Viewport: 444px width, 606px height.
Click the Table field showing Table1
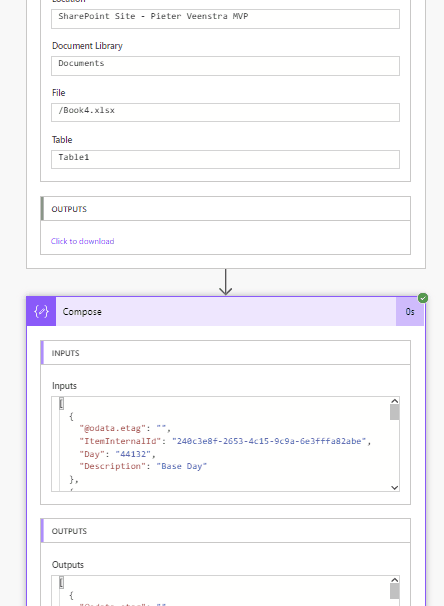pyautogui.click(x=225, y=159)
